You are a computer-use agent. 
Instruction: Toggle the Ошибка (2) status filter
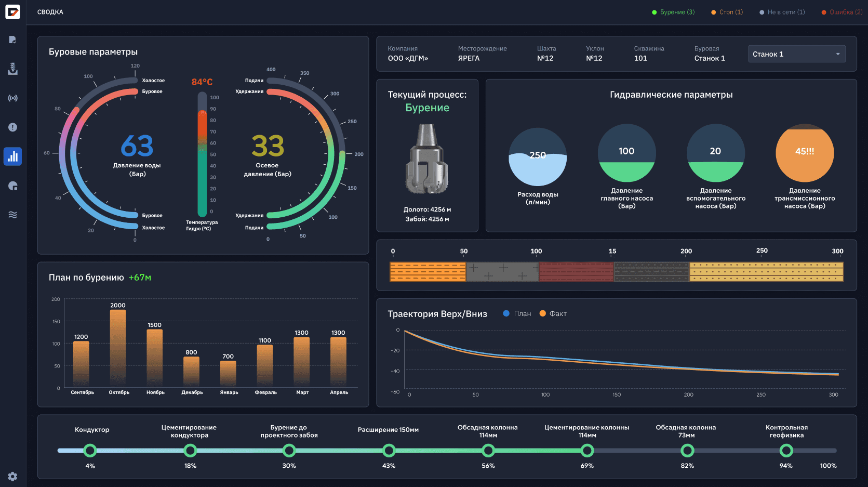(x=841, y=11)
